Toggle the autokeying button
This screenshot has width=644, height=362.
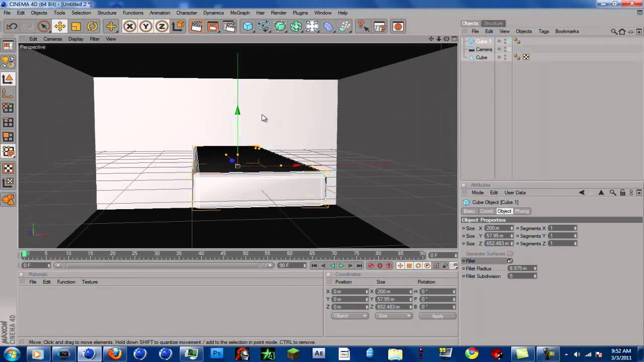pyautogui.click(x=380, y=265)
